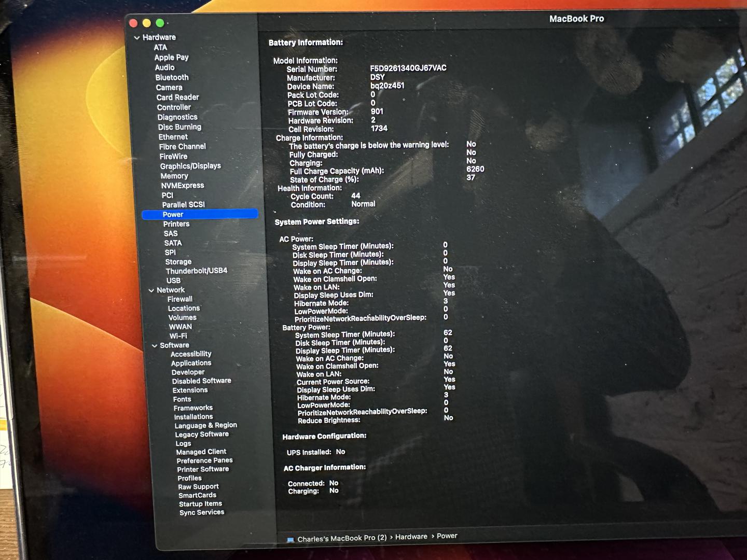Viewport: 747px width, 560px height.
Task: Select USB in the sidebar
Action: (x=173, y=281)
